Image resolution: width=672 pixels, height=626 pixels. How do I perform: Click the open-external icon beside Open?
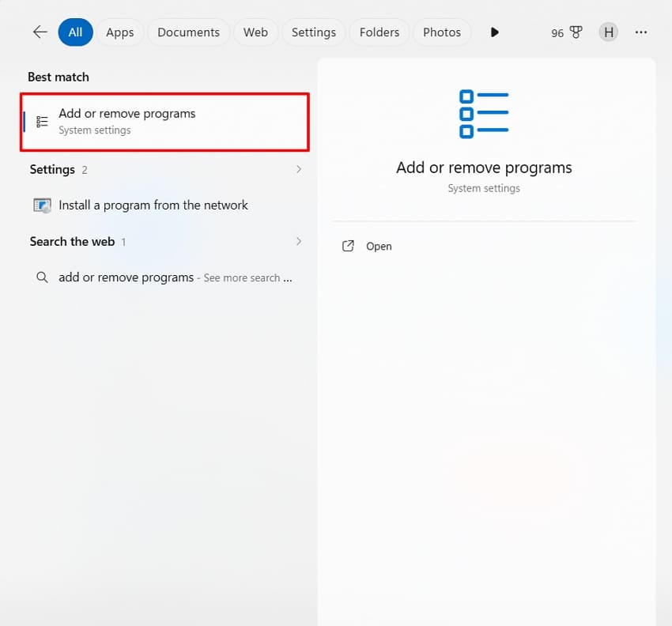[x=348, y=246]
